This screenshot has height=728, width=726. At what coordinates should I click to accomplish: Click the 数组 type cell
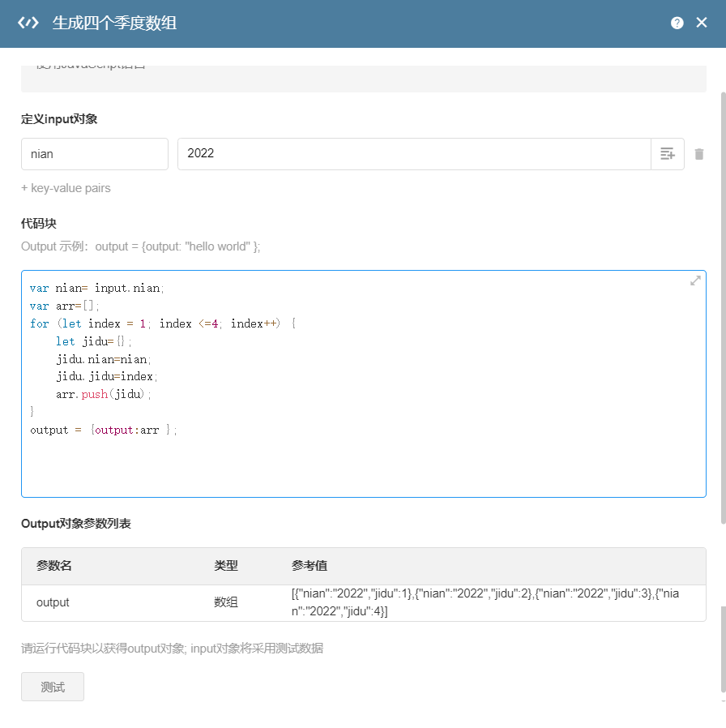coord(226,602)
